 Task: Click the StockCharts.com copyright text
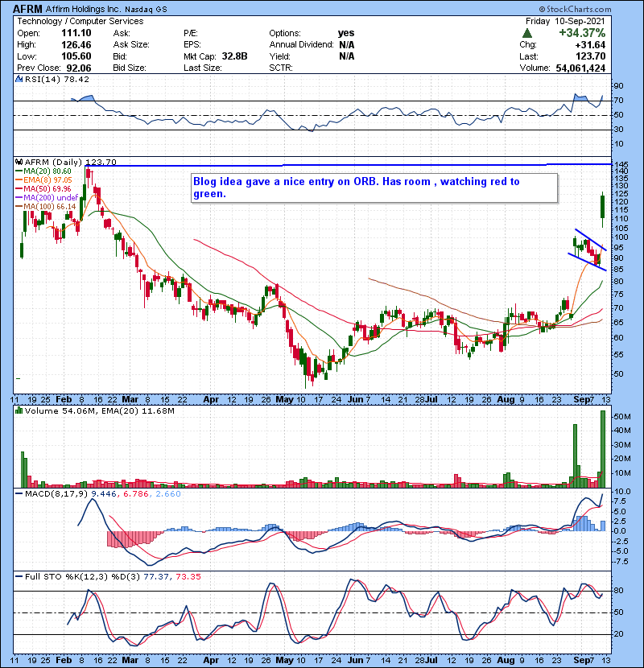click(x=575, y=9)
